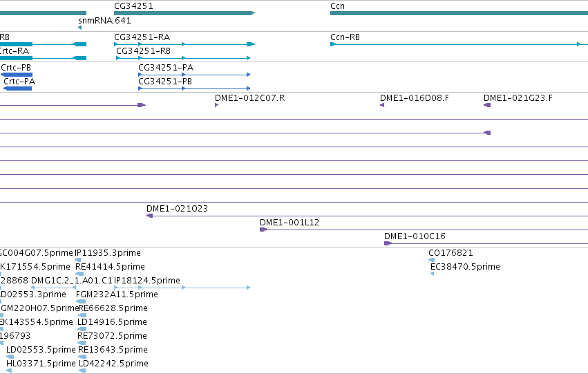The height and width of the screenshot is (374, 588).
Task: Click the CG34251-PB protein feature
Action: (x=194, y=88)
